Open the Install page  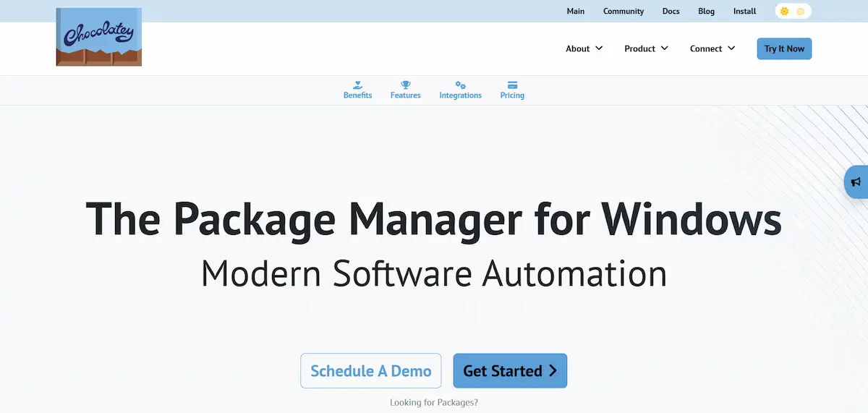pyautogui.click(x=745, y=11)
